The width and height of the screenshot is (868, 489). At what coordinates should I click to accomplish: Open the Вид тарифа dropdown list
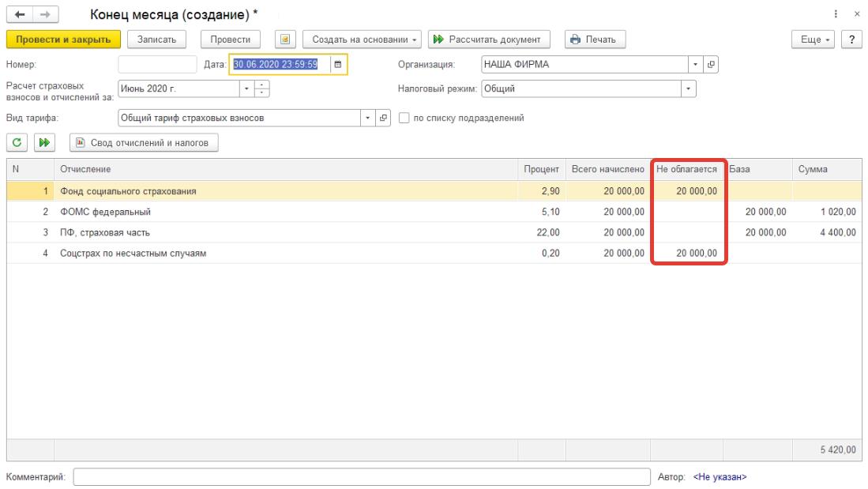point(369,118)
